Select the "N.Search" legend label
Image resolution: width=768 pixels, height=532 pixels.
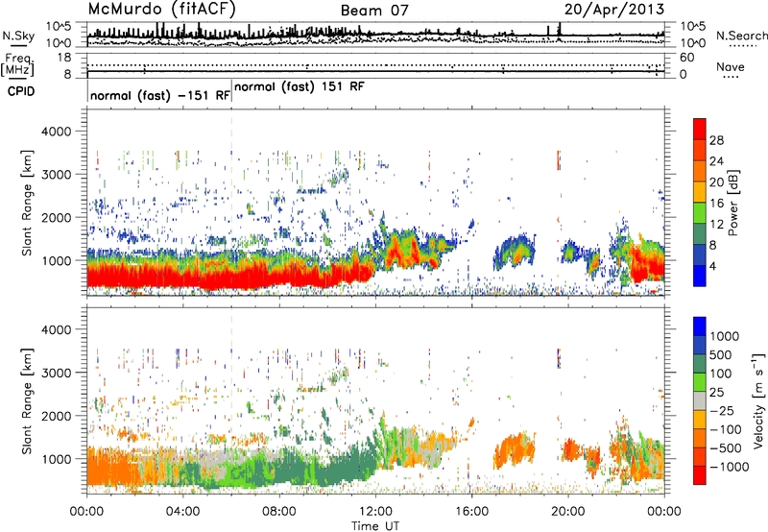(741, 36)
